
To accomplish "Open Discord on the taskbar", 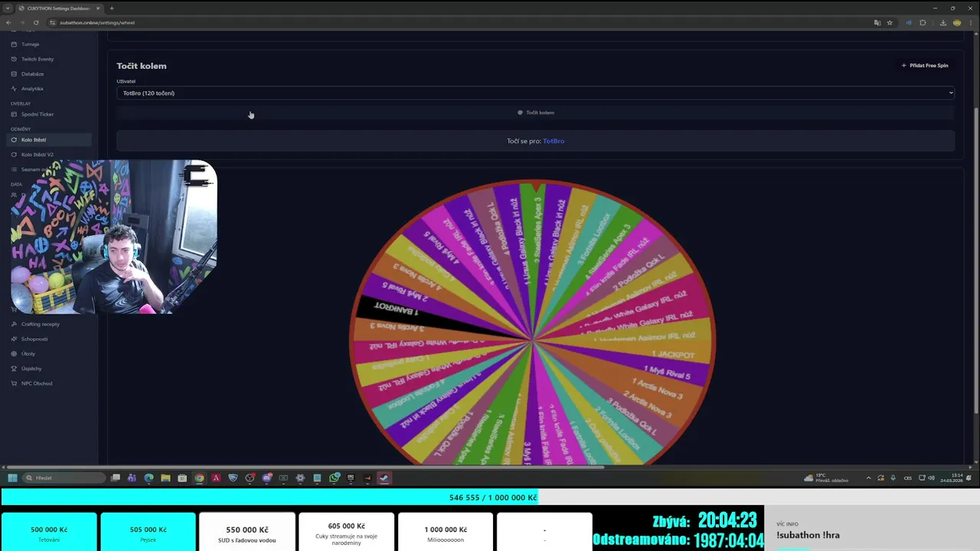I will click(266, 478).
